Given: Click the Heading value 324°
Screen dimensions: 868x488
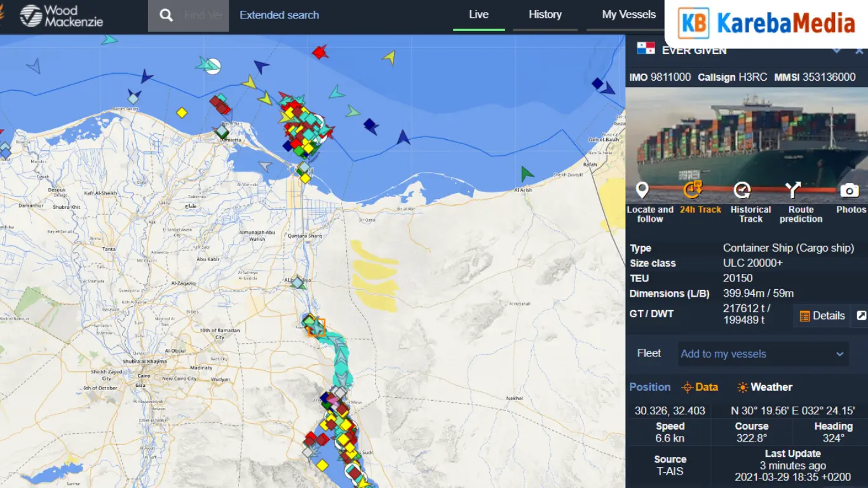Looking at the screenshot, I should [833, 438].
